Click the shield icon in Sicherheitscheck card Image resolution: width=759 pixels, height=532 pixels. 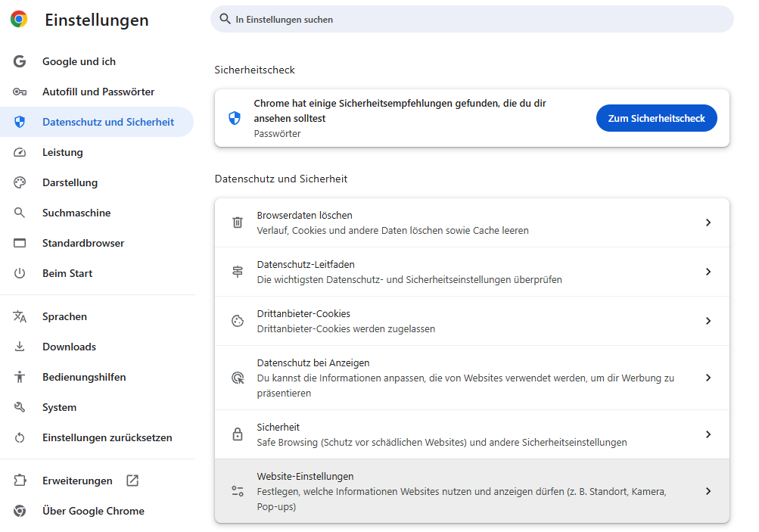tap(235, 118)
